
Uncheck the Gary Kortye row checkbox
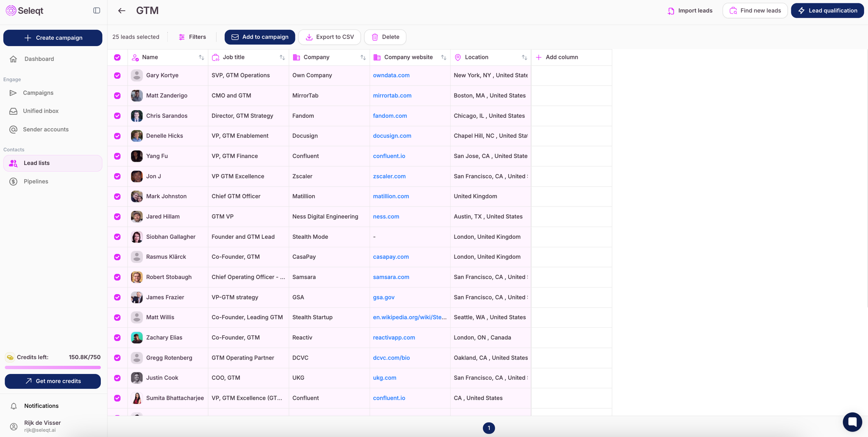(x=117, y=75)
